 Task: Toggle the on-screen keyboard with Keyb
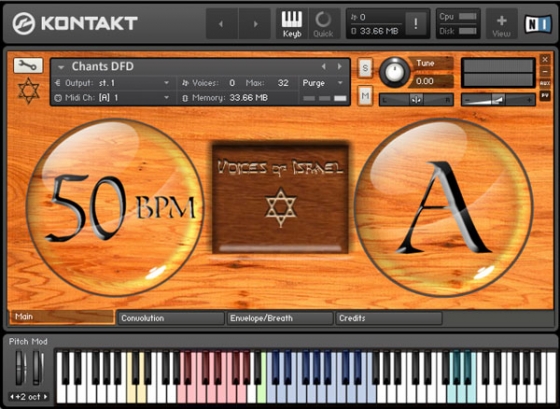(292, 24)
